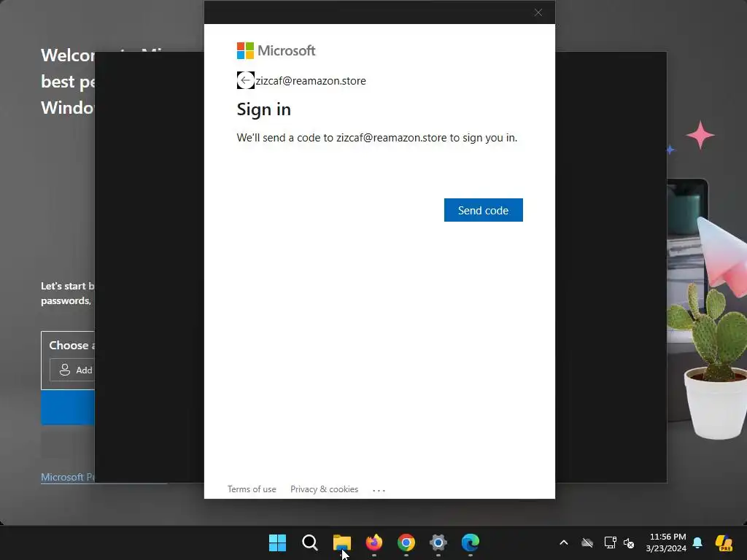Open Settings from the taskbar
747x560 pixels.
(x=438, y=542)
